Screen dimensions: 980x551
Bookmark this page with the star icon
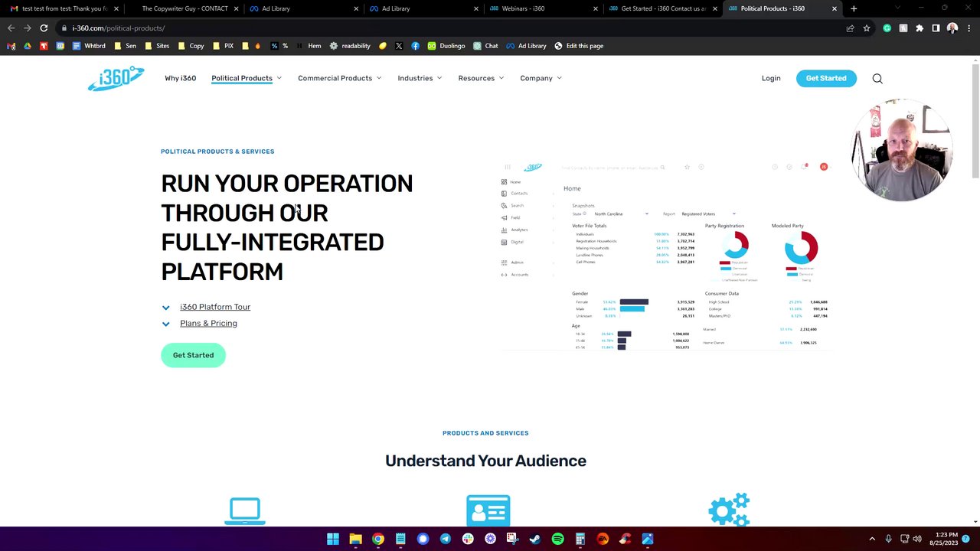[x=867, y=28]
